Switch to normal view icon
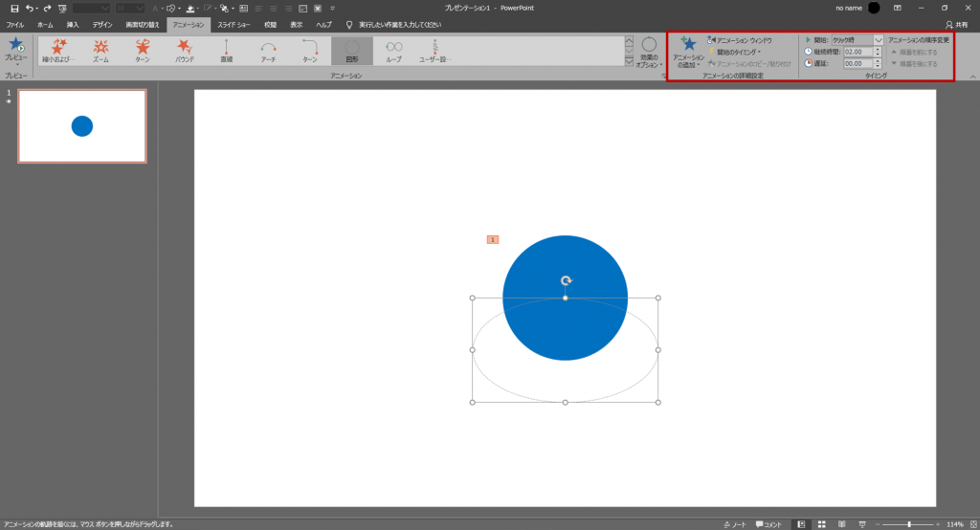 coord(801,524)
